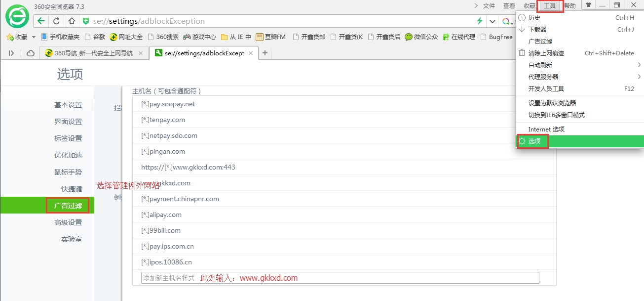Click the cloud icon left of the tabs
The width and height of the screenshot is (644, 301).
(x=31, y=53)
